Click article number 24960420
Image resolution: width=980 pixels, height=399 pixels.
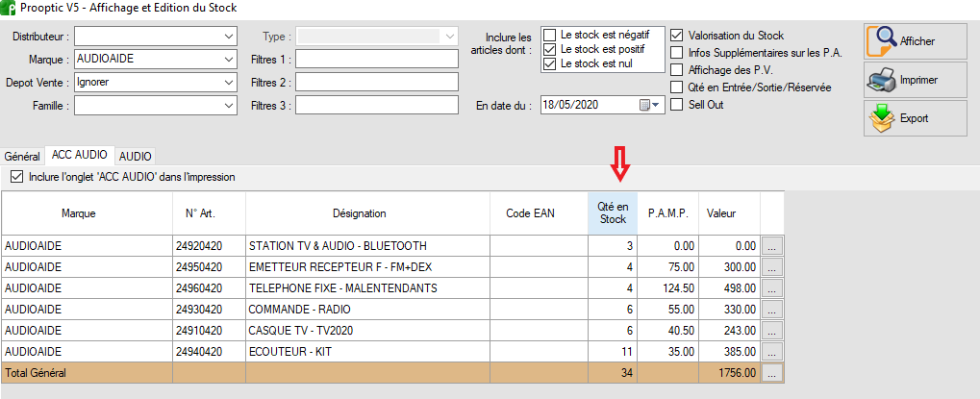[199, 288]
